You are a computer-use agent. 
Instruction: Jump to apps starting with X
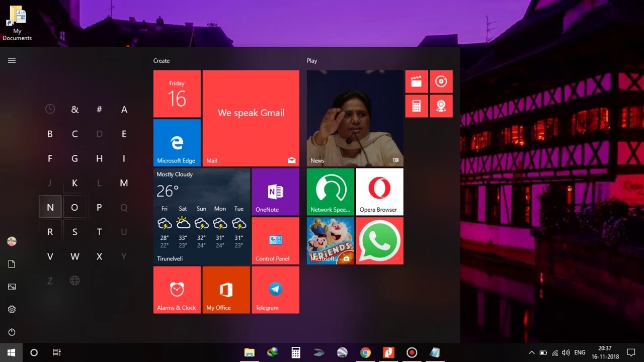click(x=99, y=256)
